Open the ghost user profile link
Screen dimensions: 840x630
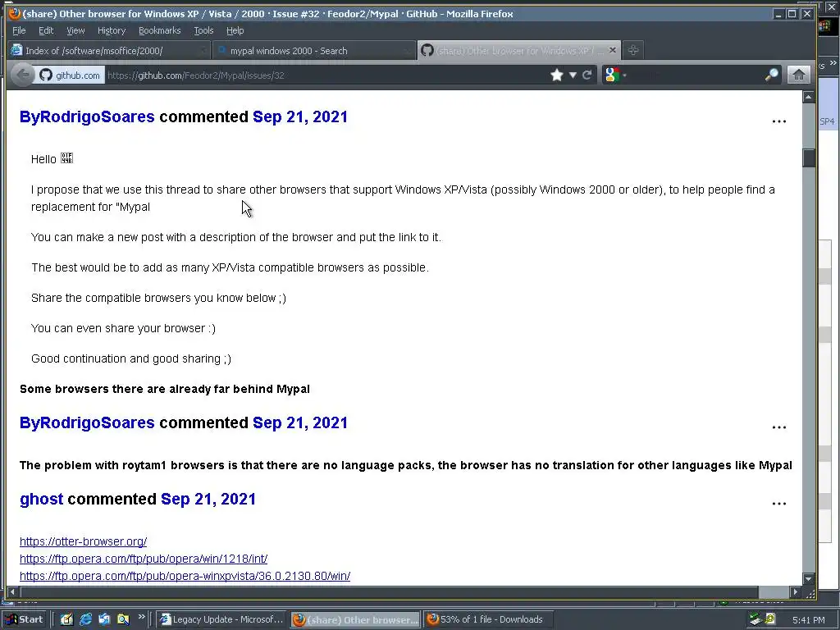point(41,500)
